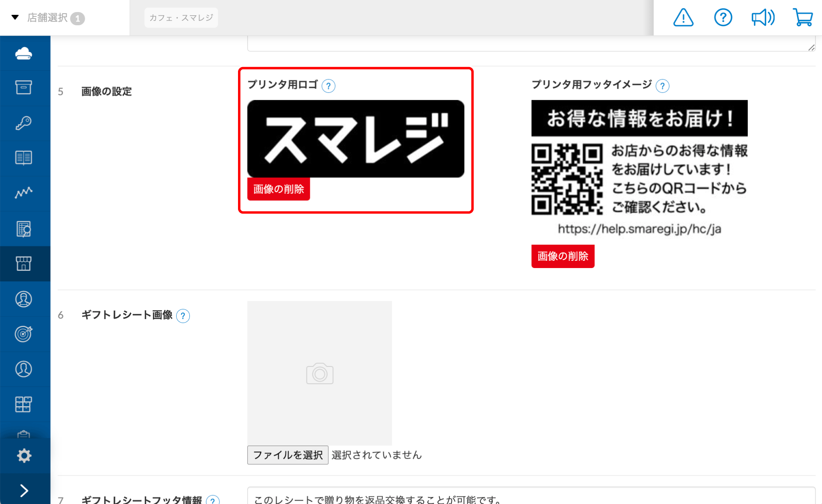The width and height of the screenshot is (822, 504).
Task: Click the empty gift receipt image placeholder
Action: (319, 373)
